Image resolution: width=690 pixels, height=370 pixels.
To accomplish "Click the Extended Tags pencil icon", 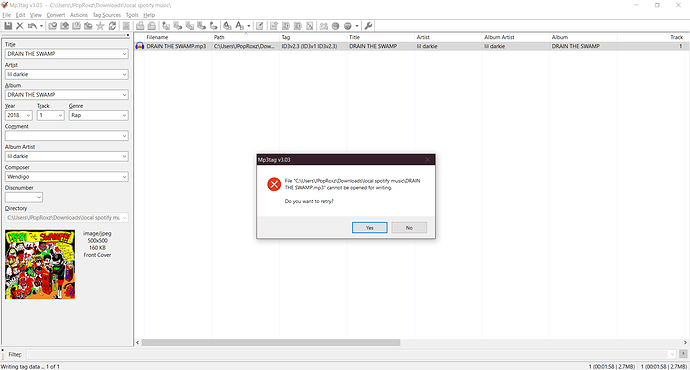I will pos(260,26).
